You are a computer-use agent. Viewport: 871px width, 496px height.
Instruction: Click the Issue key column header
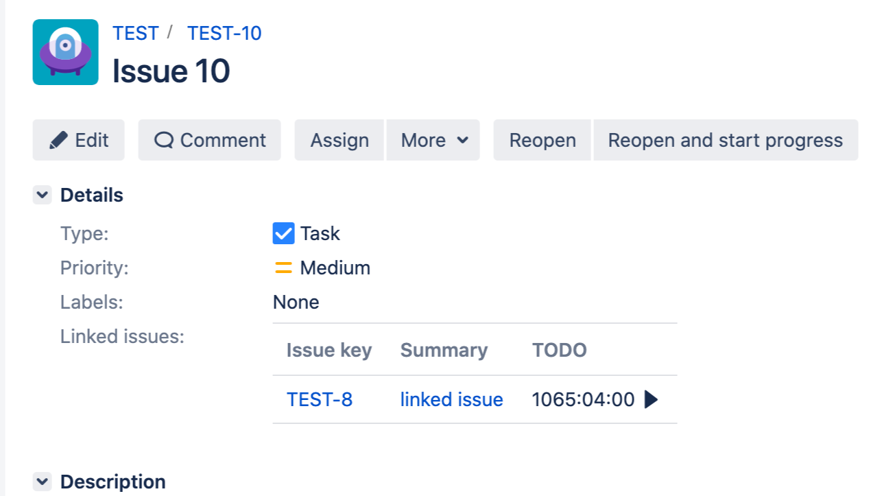point(329,351)
